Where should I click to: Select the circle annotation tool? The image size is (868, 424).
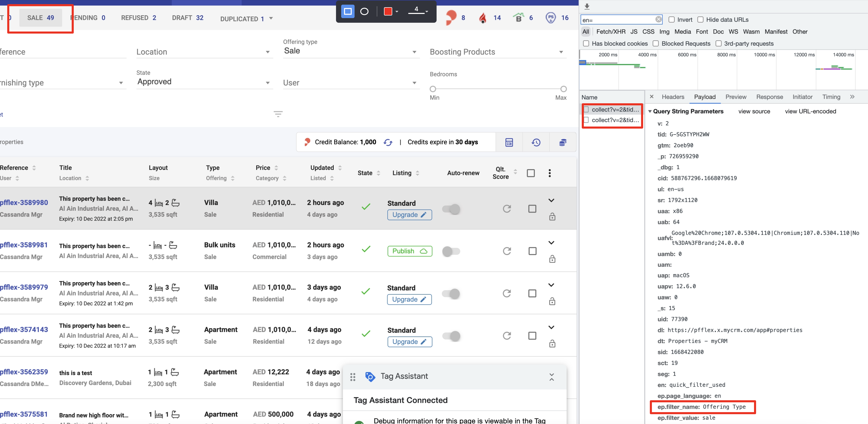(x=364, y=11)
